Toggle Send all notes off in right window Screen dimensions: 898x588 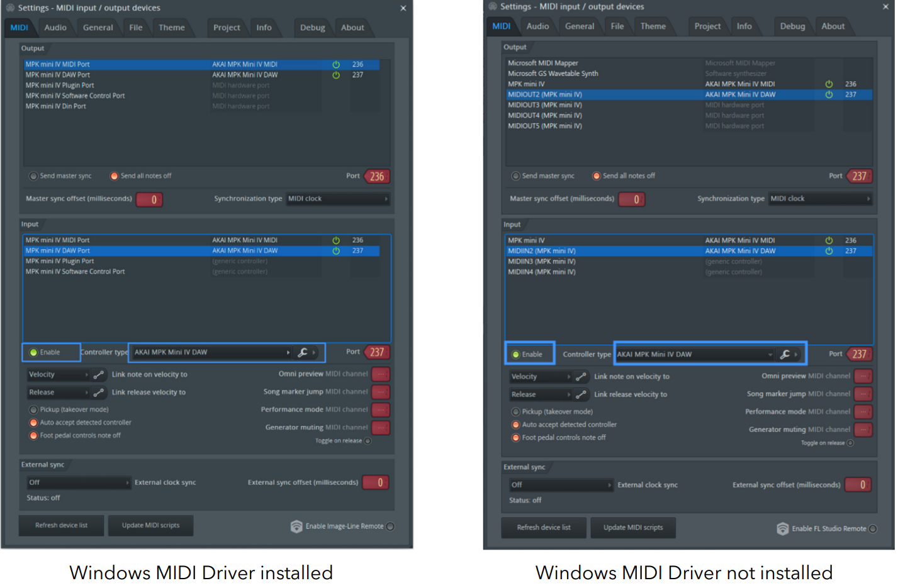coord(596,176)
